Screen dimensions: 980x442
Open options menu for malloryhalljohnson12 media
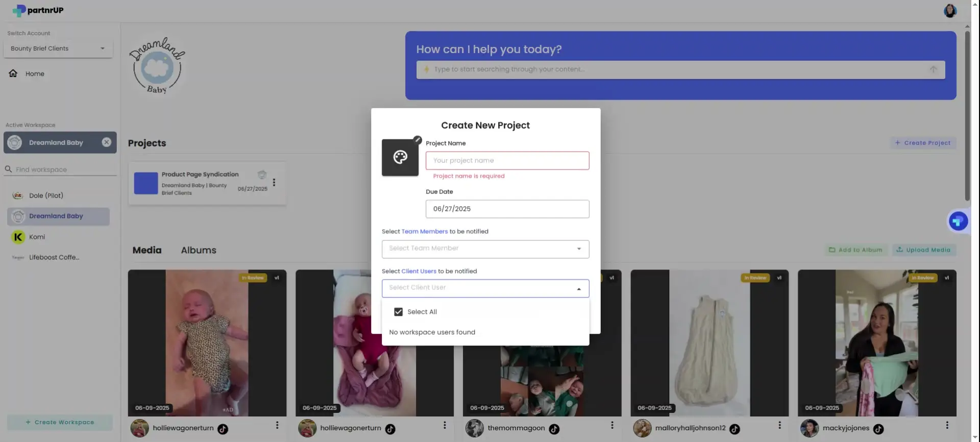(779, 425)
